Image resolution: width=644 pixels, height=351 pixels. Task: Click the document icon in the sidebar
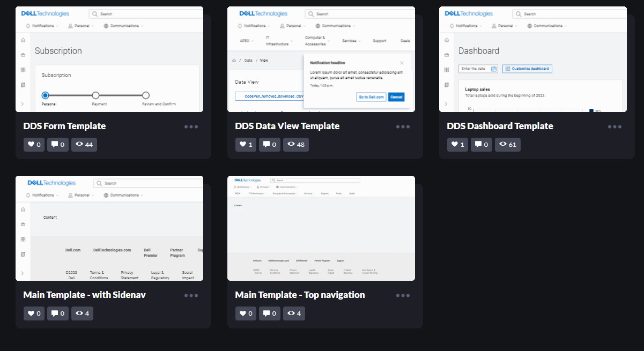[x=23, y=84]
